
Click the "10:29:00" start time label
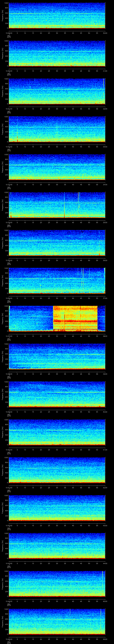(9, 33)
